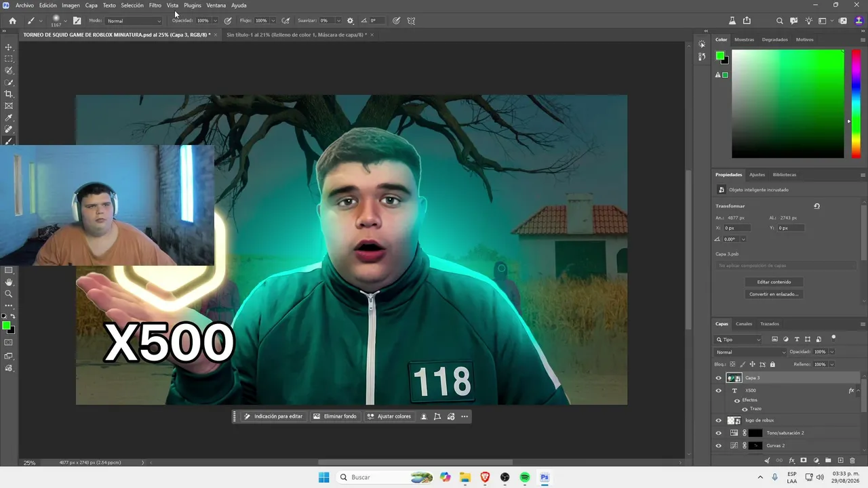This screenshot has height=488, width=868.
Task: Open File Explorer from taskbar
Action: point(465,477)
